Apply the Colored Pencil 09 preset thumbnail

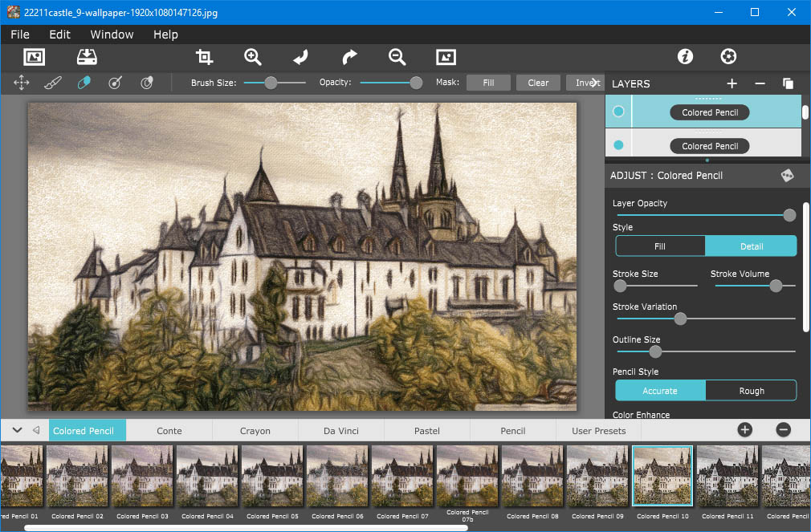(597, 476)
